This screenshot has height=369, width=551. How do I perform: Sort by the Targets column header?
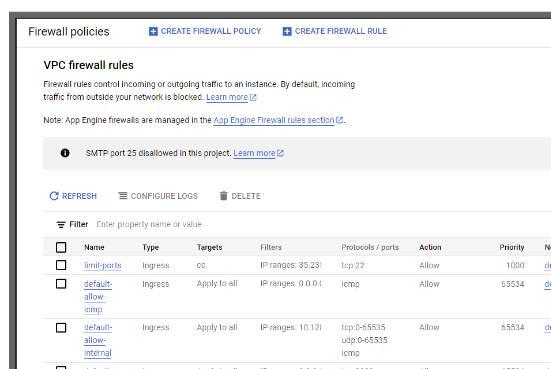209,247
